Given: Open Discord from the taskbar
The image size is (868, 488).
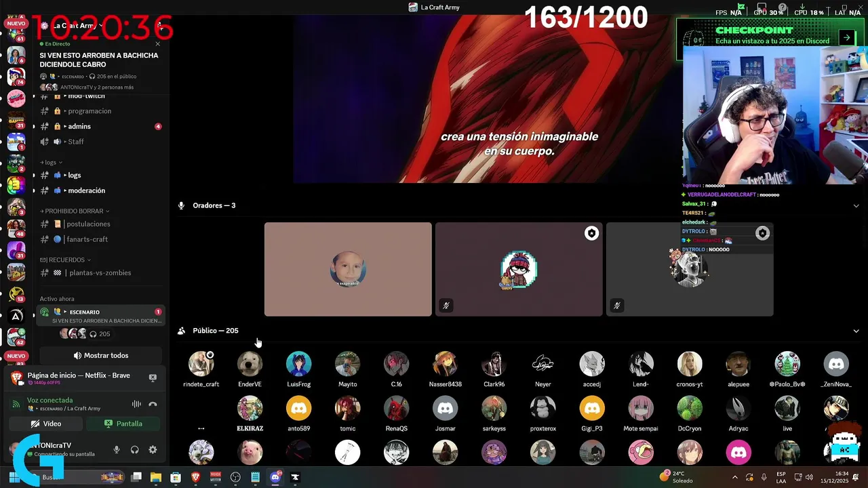Looking at the screenshot, I should [x=275, y=477].
